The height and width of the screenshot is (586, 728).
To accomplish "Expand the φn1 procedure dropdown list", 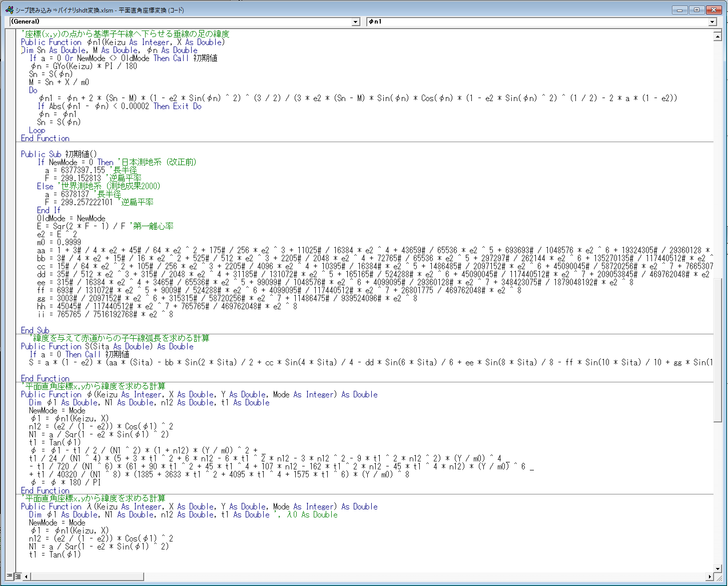I will [x=712, y=22].
